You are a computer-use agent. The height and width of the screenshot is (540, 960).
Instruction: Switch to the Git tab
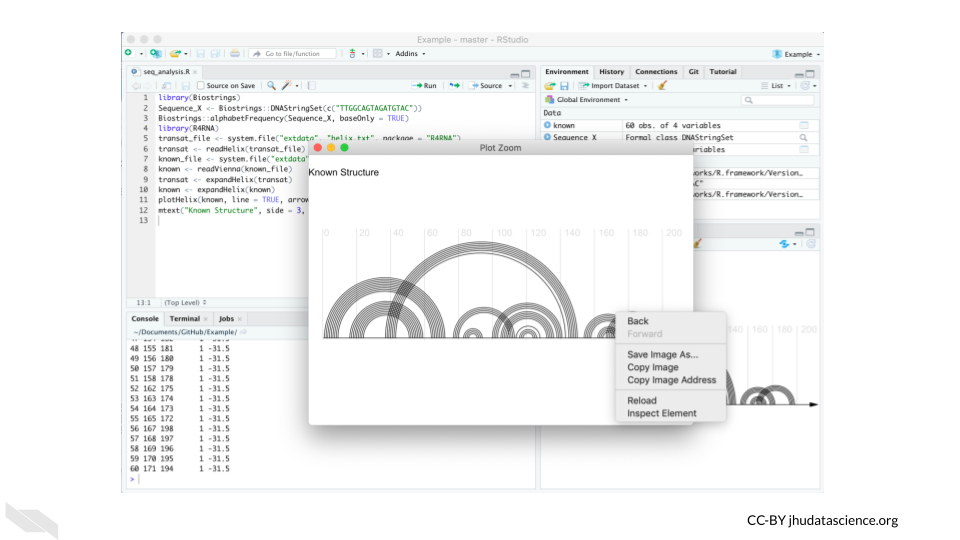(693, 72)
